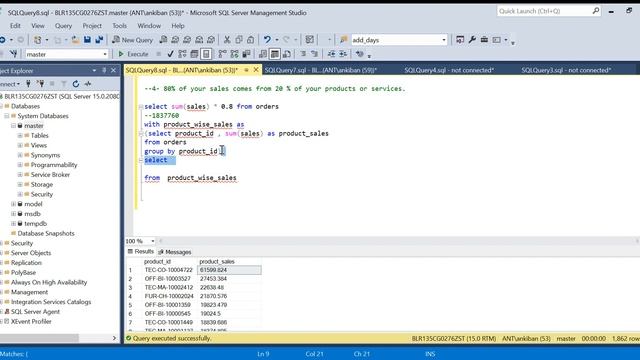Click the Parse checkmark icon
The height and width of the screenshot is (360, 640).
coord(170,54)
